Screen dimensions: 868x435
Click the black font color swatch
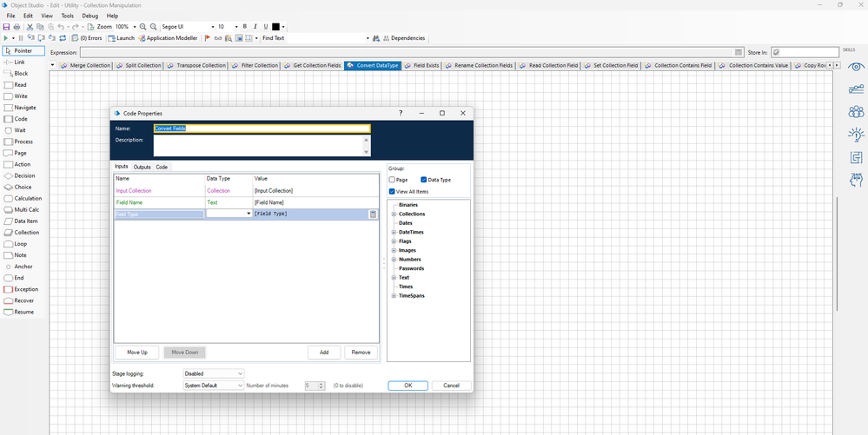276,27
